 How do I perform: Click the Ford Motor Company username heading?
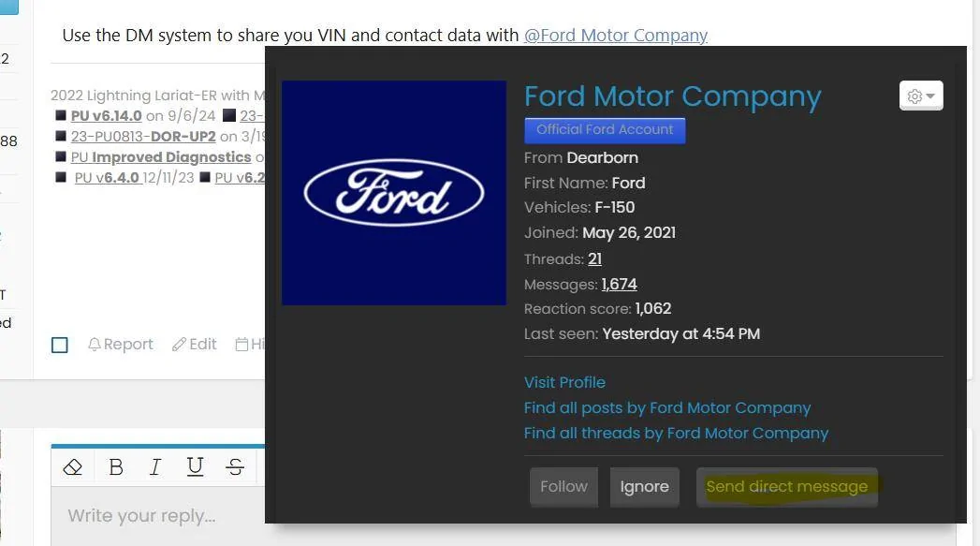click(672, 96)
